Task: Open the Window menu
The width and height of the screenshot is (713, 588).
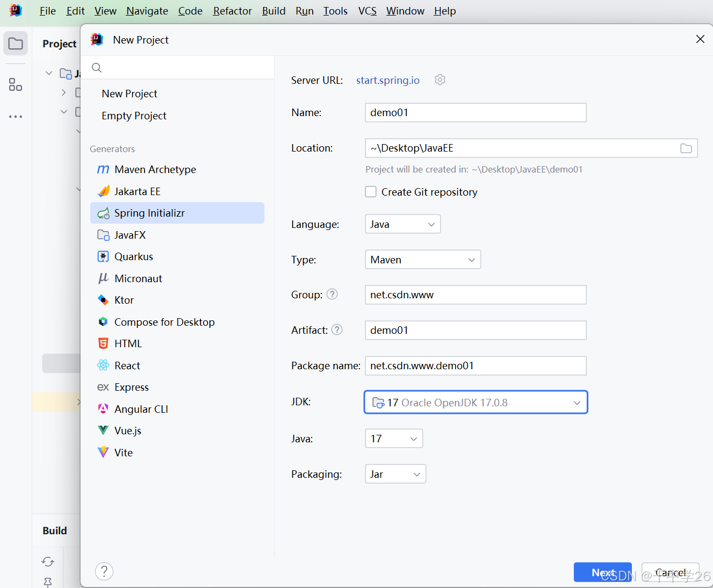Action: 405,11
